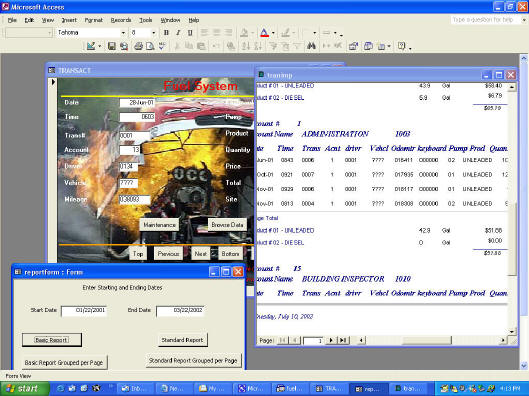Image resolution: width=529 pixels, height=396 pixels.
Task: Jump to last page of report
Action: (x=343, y=340)
